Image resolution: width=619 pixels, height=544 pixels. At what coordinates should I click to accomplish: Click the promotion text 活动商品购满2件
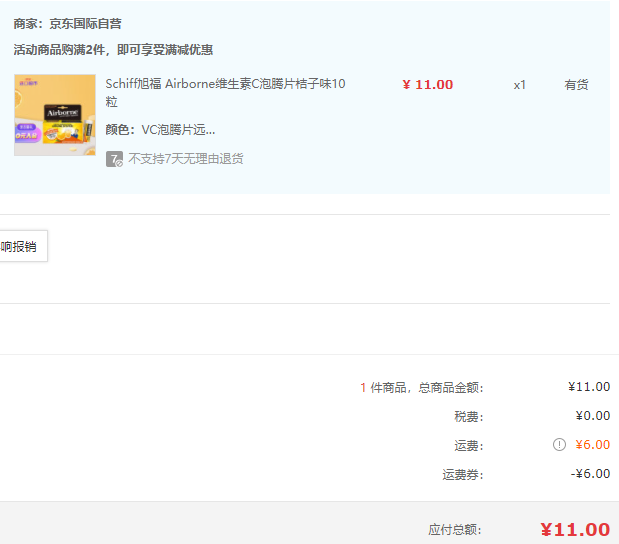[x=59, y=50]
